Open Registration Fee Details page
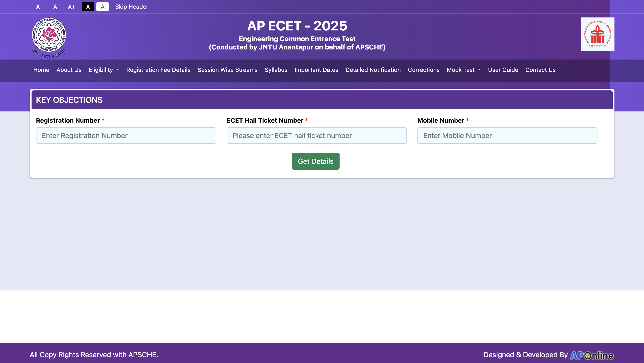644x363 pixels. click(158, 70)
